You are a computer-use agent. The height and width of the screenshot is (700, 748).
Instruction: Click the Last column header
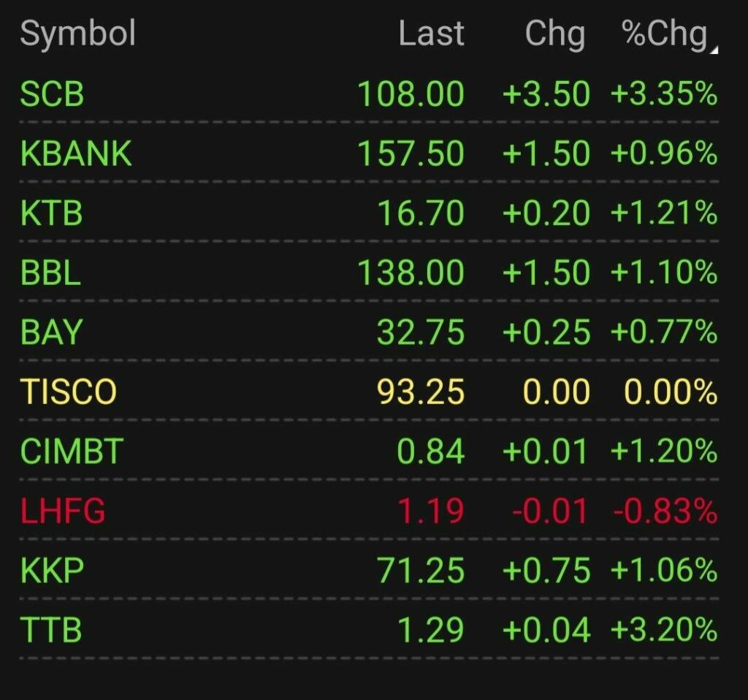point(431,34)
